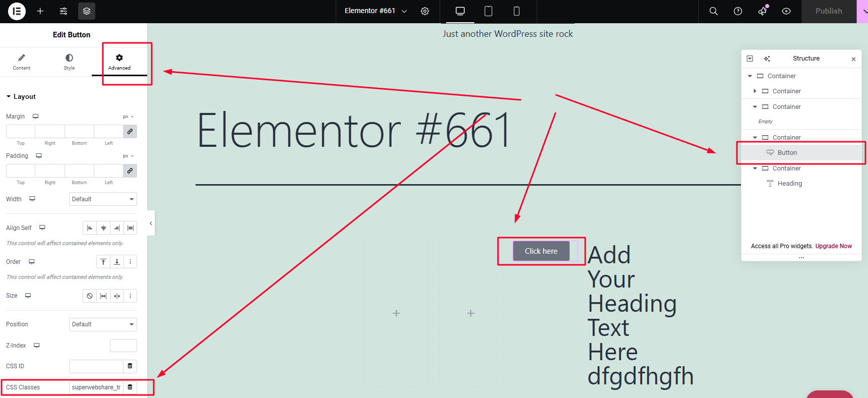
Task: Open Site Settings sliders icon
Action: 64,11
